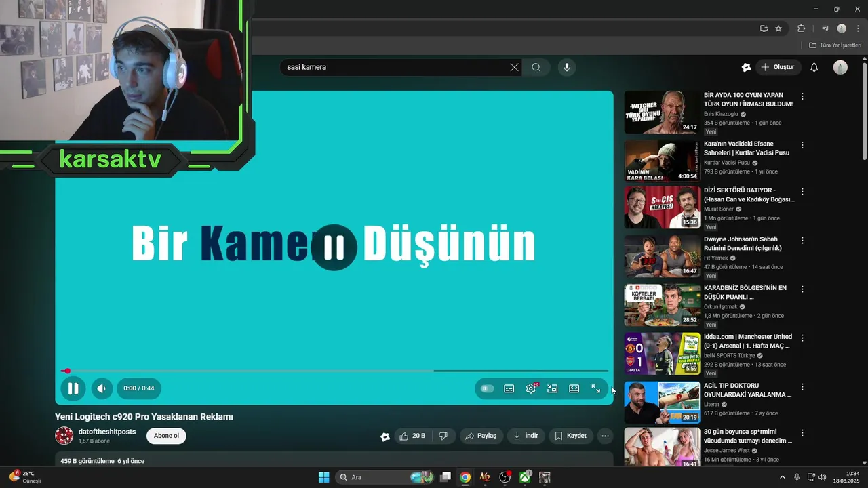The height and width of the screenshot is (488, 868).
Task: Open the 'BİR AYDA 100 OYUN YAPAN' video thumbnail
Action: (662, 113)
